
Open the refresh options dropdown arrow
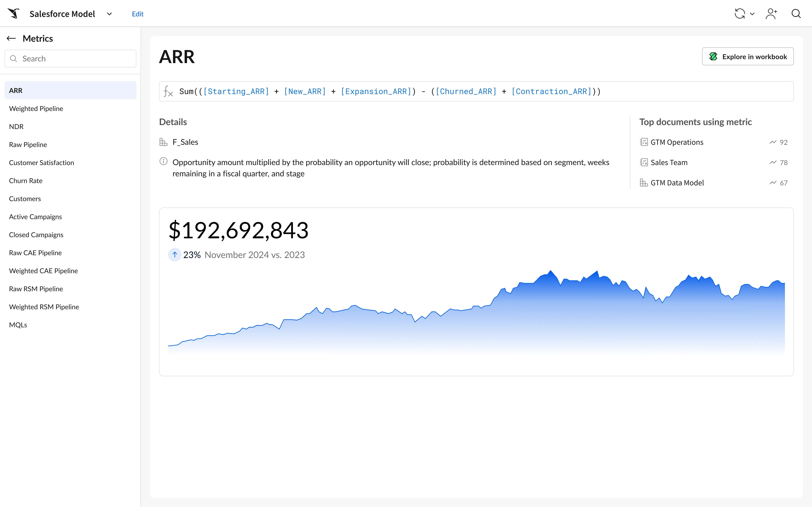752,14
